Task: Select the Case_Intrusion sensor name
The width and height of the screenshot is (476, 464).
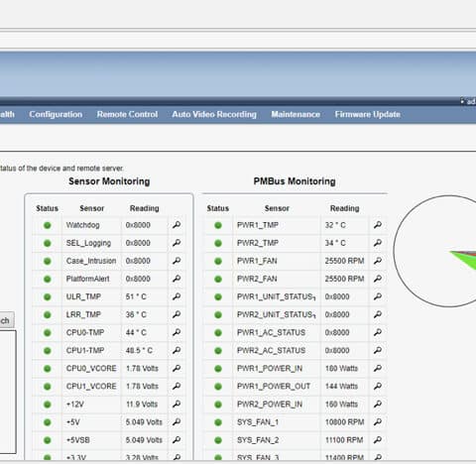Action: click(x=91, y=261)
